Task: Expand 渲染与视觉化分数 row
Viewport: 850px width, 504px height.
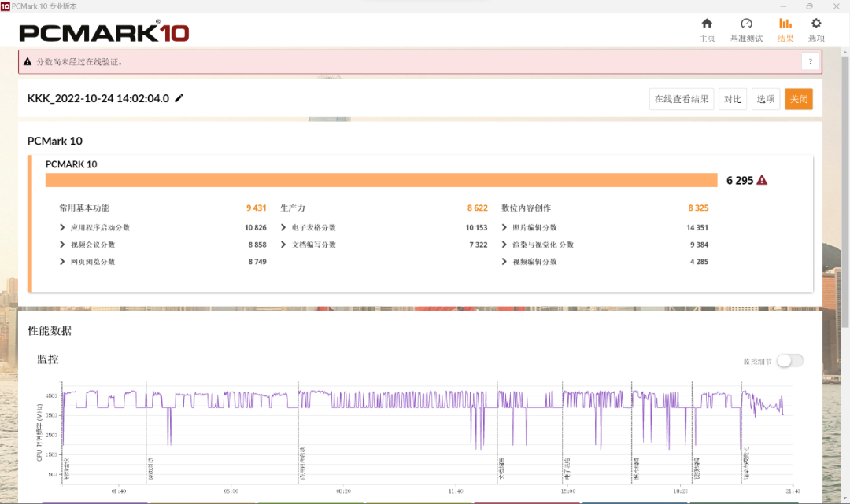Action: (x=504, y=245)
